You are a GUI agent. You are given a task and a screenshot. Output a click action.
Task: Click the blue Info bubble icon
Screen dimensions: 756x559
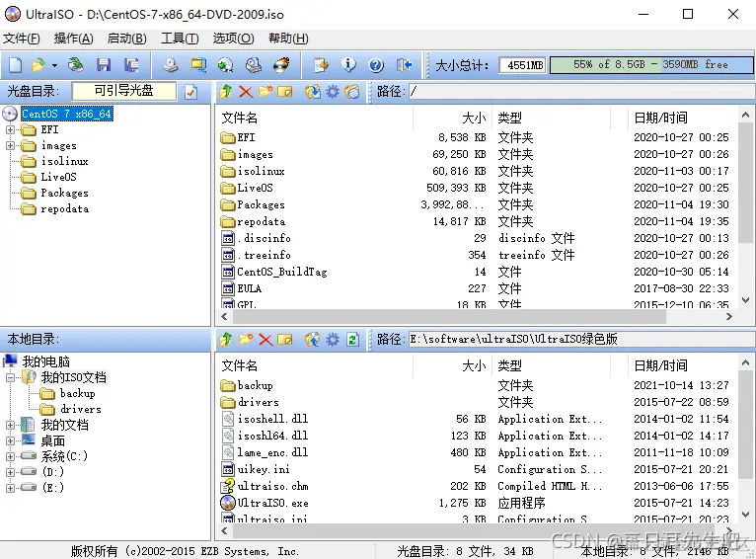[x=348, y=65]
